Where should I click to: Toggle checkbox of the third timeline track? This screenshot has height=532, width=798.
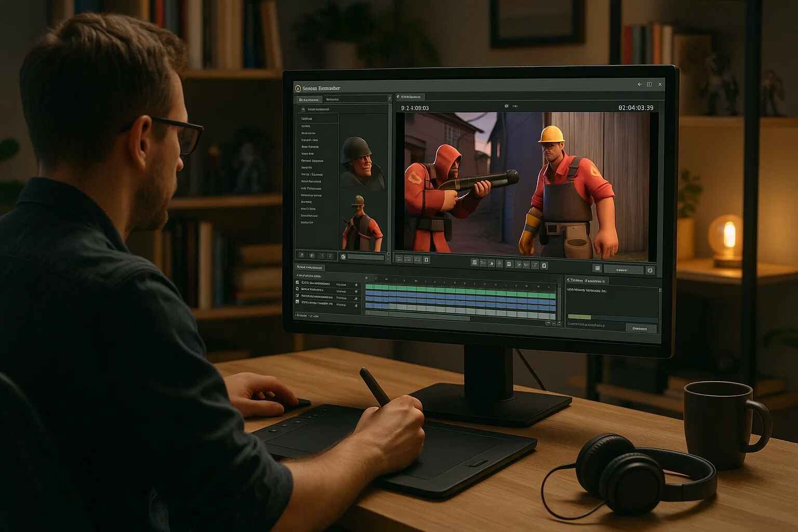pos(297,295)
